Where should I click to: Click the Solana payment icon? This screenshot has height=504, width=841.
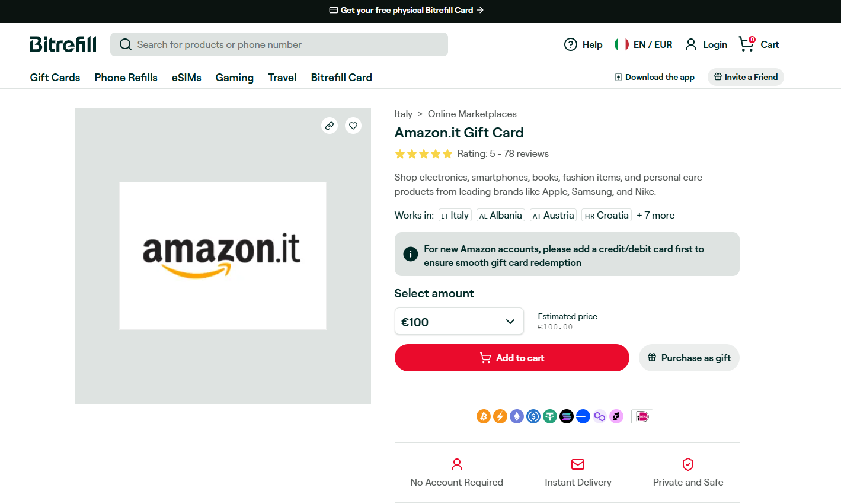click(567, 416)
